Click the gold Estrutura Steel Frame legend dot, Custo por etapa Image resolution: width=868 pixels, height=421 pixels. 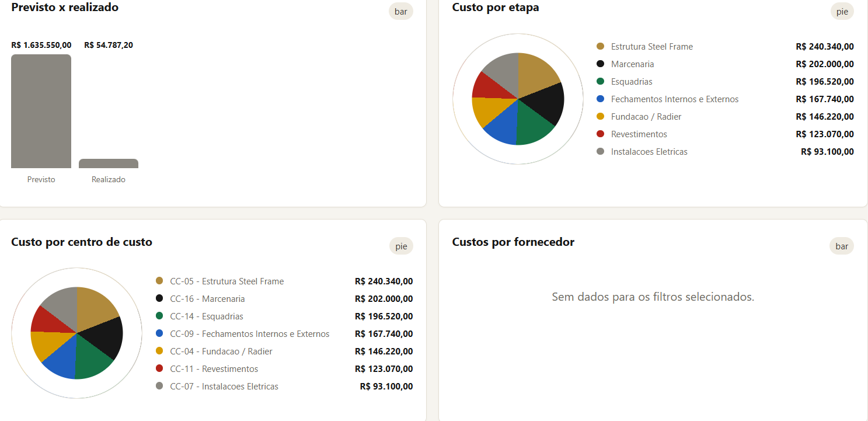tap(600, 46)
